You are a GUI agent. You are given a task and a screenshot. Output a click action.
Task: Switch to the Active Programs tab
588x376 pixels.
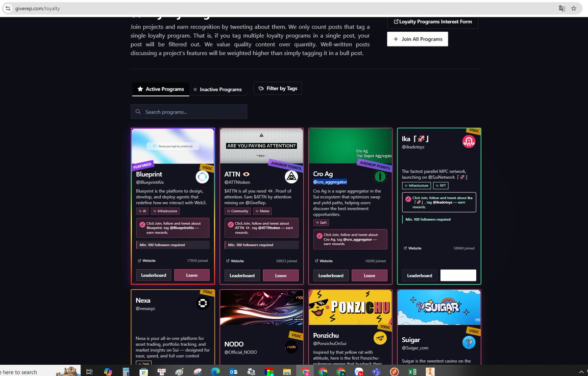pyautogui.click(x=161, y=89)
